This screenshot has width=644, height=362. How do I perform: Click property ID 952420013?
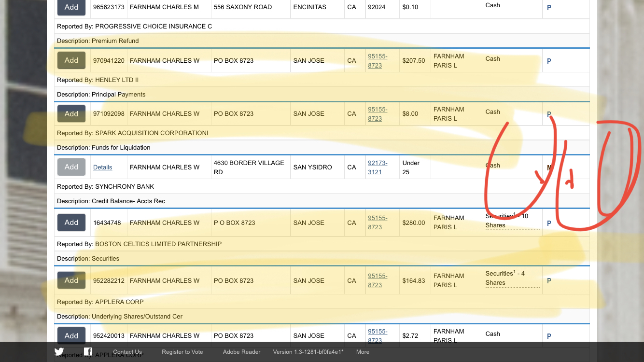point(109,335)
